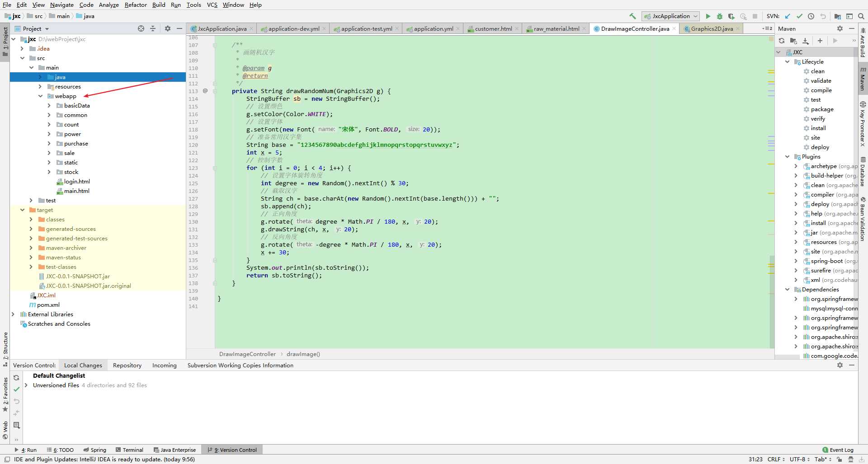Click Collapse All icon in Project panel
The width and height of the screenshot is (868, 464).
(153, 28)
